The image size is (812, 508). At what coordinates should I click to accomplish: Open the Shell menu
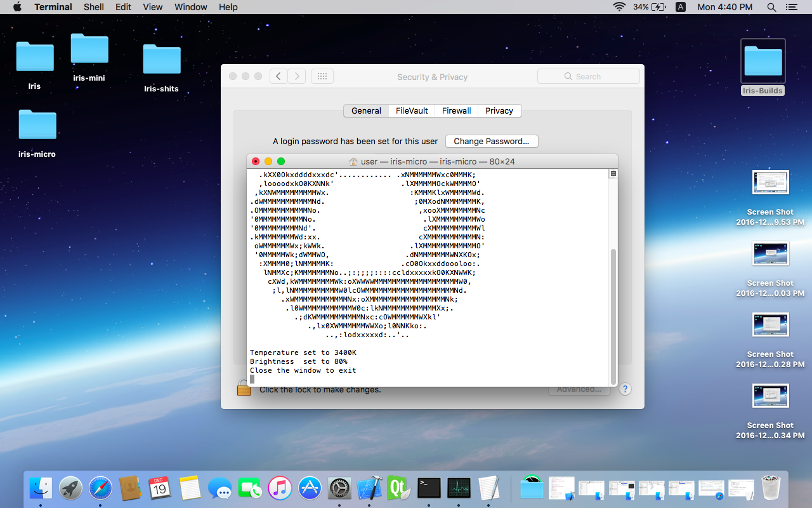pyautogui.click(x=94, y=7)
